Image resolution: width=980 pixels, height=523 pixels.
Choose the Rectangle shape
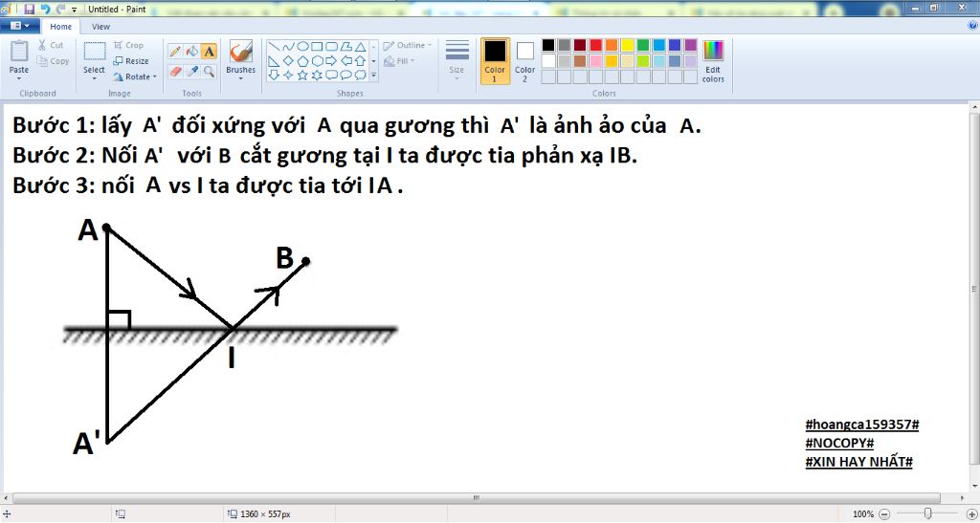coord(317,47)
